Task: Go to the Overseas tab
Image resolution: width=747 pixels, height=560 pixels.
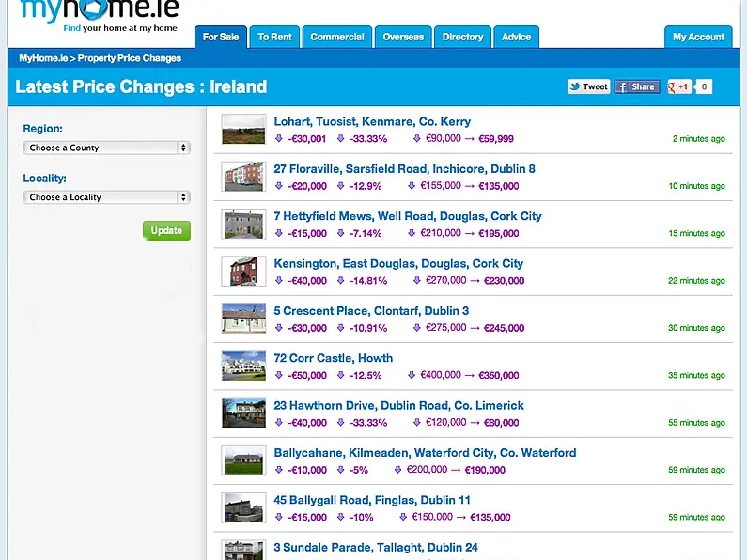Action: (x=403, y=37)
